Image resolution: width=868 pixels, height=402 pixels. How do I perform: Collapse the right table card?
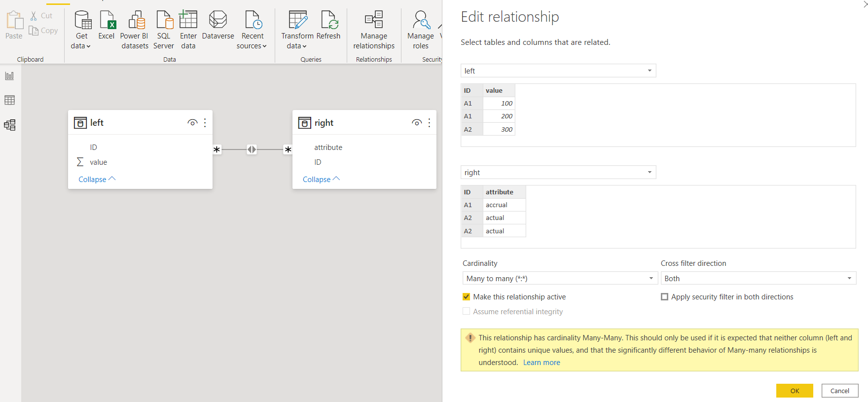point(322,180)
